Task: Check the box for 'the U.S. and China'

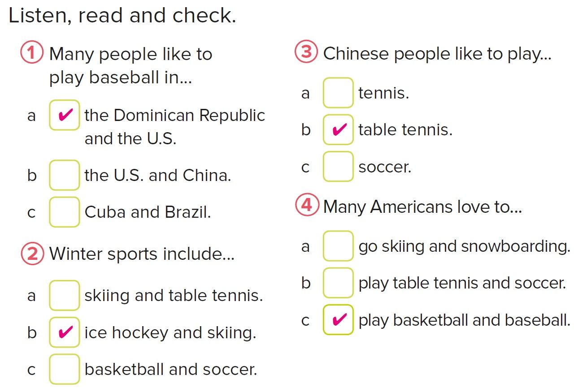Action: tap(65, 175)
